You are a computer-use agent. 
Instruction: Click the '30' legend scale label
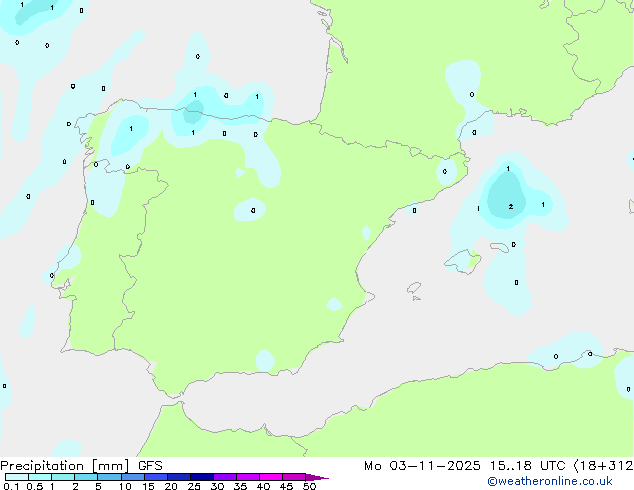[217, 486]
